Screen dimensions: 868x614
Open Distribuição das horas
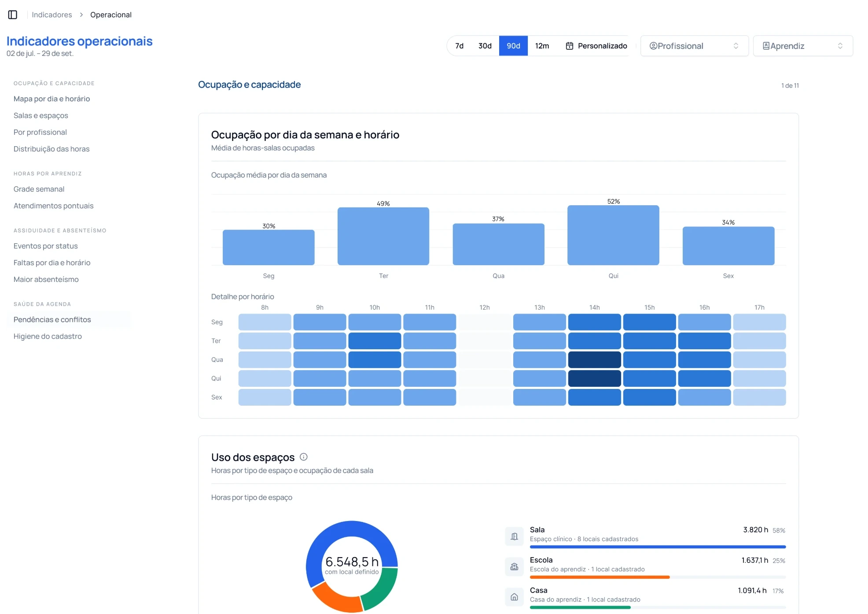point(51,149)
